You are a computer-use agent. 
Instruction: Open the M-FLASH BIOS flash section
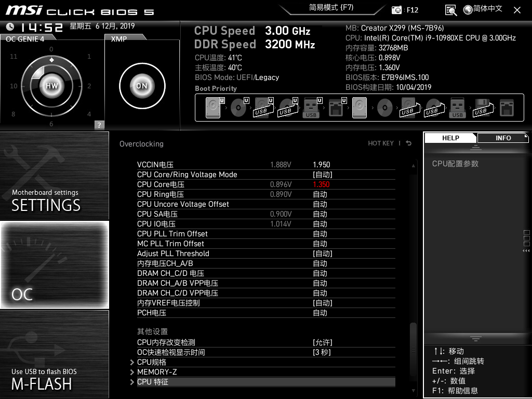(x=54, y=354)
